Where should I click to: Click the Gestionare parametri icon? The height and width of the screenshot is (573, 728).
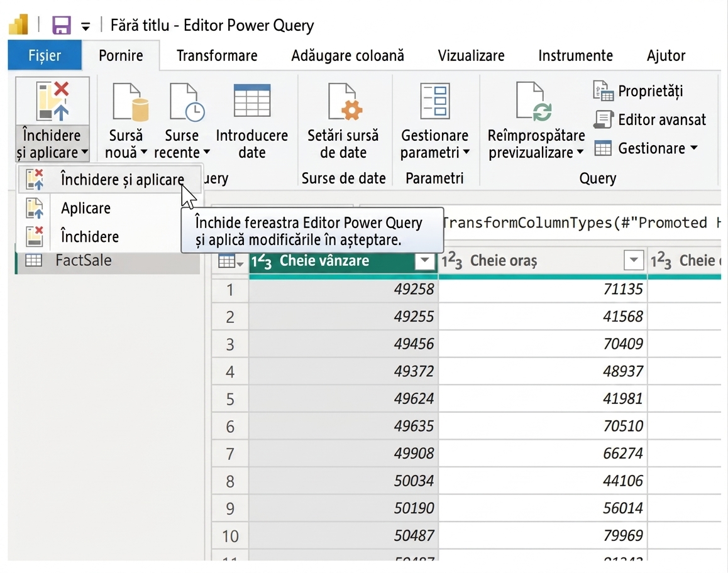[434, 101]
